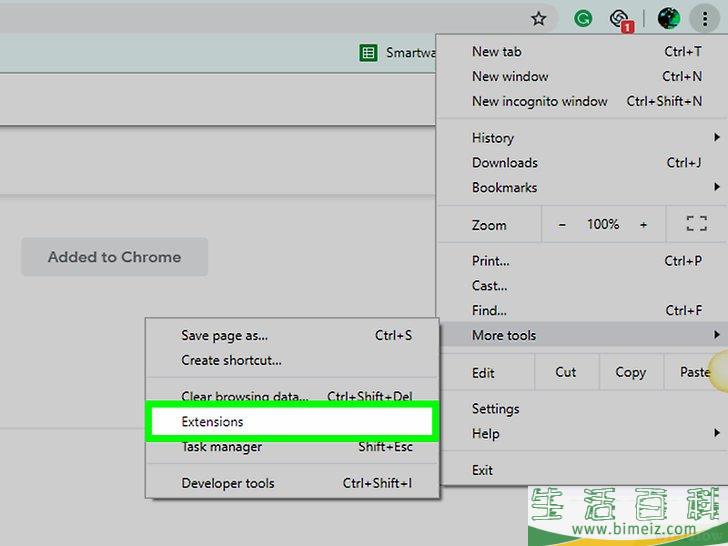Click the extension icon with red badge
The height and width of the screenshot is (546, 728).
click(x=620, y=18)
